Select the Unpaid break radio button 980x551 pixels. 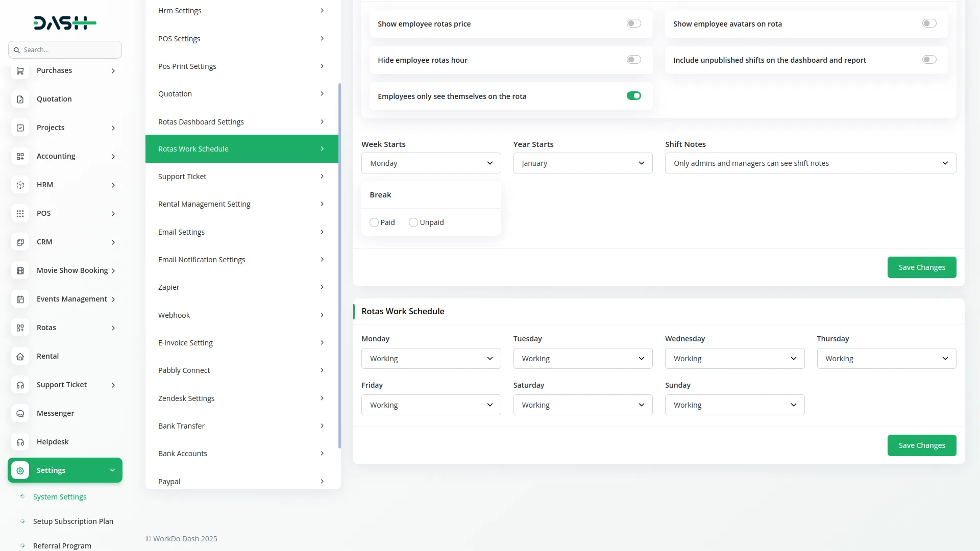413,222
